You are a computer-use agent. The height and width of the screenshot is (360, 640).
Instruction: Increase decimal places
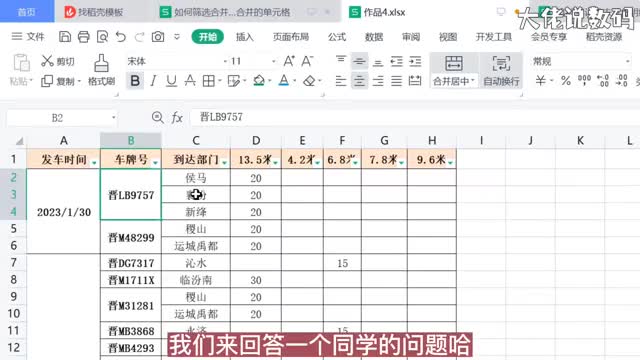pyautogui.click(x=603, y=81)
